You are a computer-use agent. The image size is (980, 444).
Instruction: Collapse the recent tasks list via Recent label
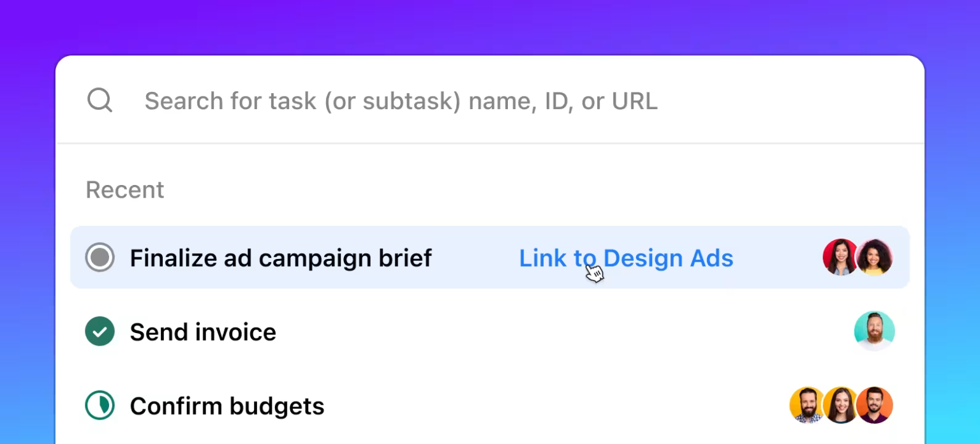pyautogui.click(x=125, y=189)
